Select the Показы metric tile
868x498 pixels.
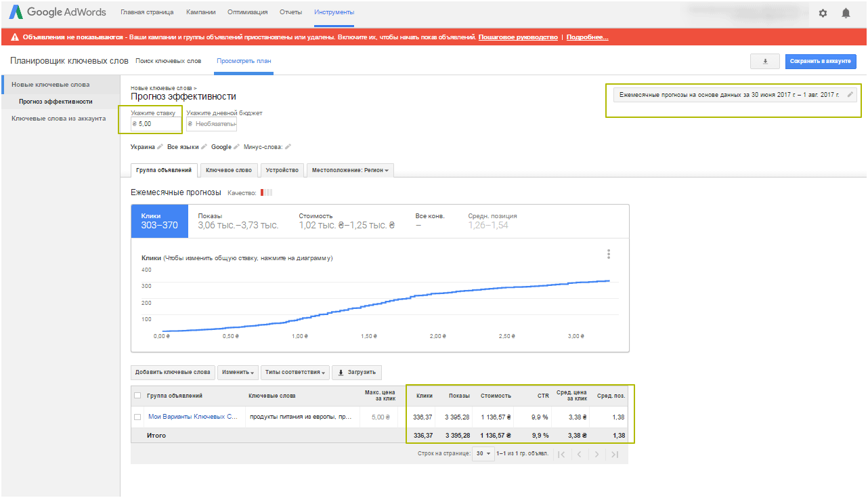click(x=238, y=221)
